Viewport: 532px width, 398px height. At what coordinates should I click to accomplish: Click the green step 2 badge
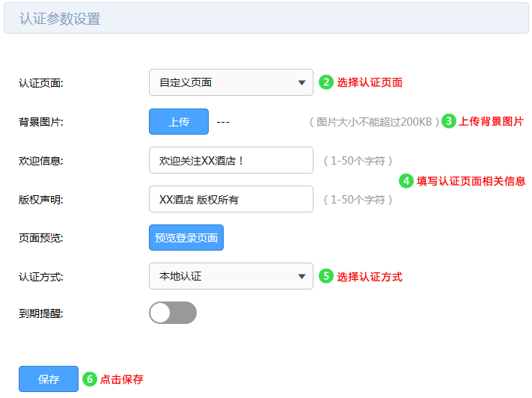325,82
